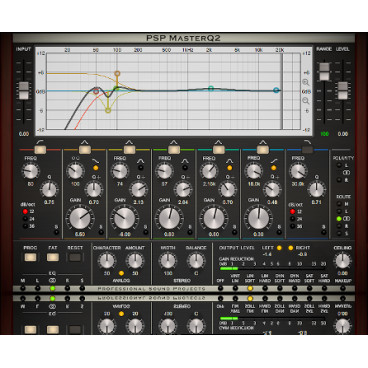Toggle the red low-cut band on/off
The image size is (368, 368).
[40, 150]
